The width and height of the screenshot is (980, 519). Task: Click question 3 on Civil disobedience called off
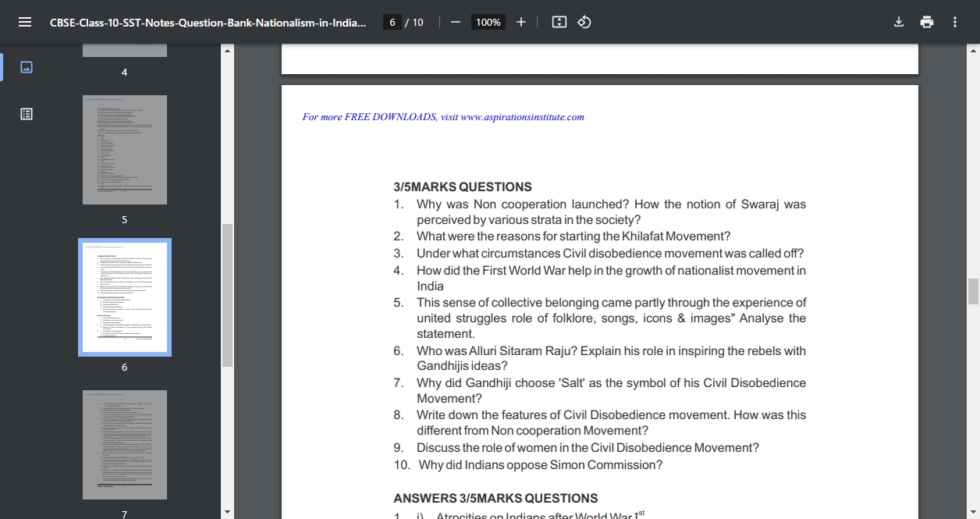[598, 254]
